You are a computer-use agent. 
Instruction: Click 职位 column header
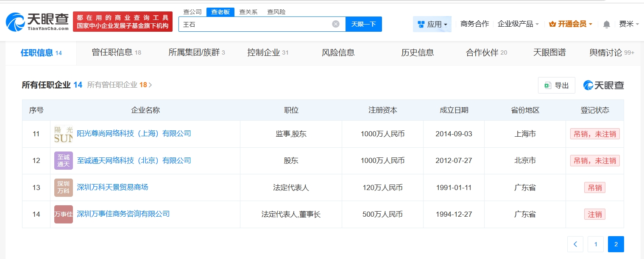[291, 110]
